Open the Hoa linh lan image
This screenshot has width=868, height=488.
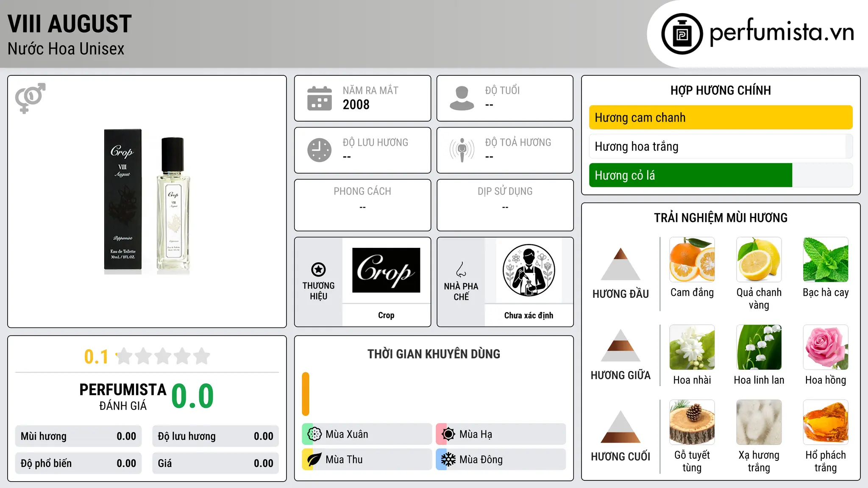[x=759, y=347]
